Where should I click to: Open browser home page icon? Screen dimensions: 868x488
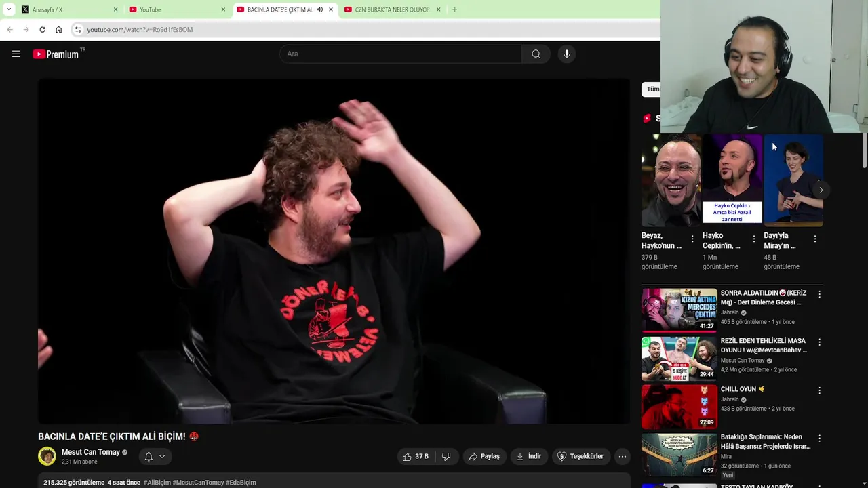point(58,30)
